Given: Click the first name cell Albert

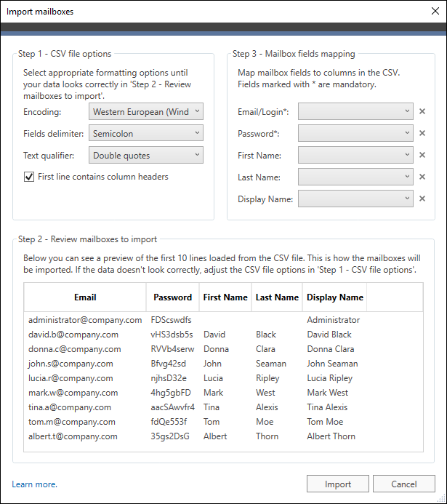Looking at the screenshot, I should (x=215, y=436).
